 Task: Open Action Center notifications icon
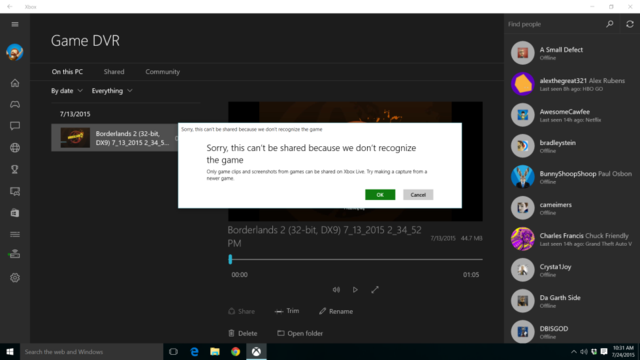(x=604, y=351)
